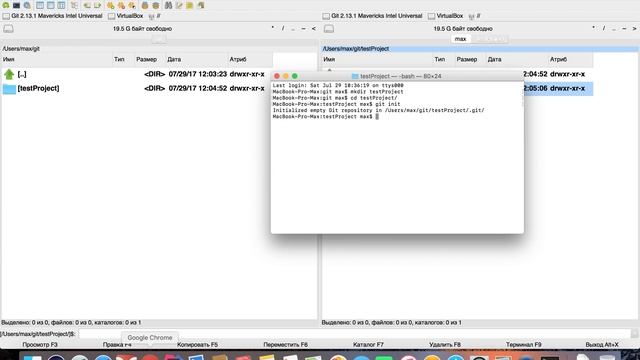Click Каталог F7 button

(368, 344)
